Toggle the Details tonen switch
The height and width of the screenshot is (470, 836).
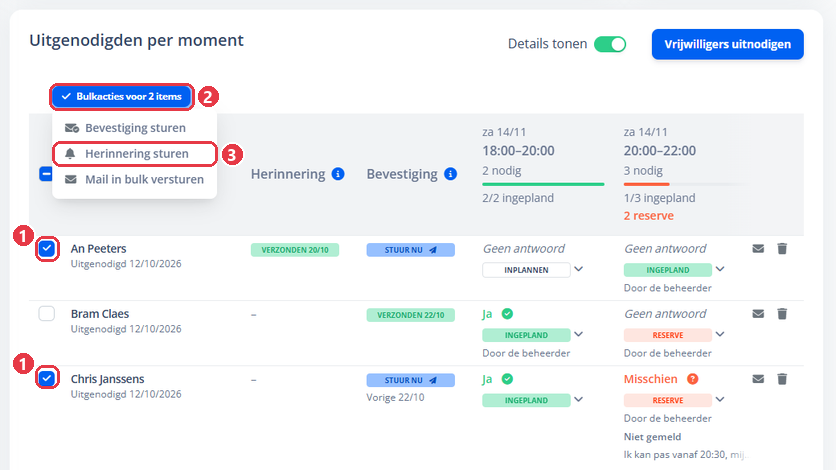coord(610,44)
